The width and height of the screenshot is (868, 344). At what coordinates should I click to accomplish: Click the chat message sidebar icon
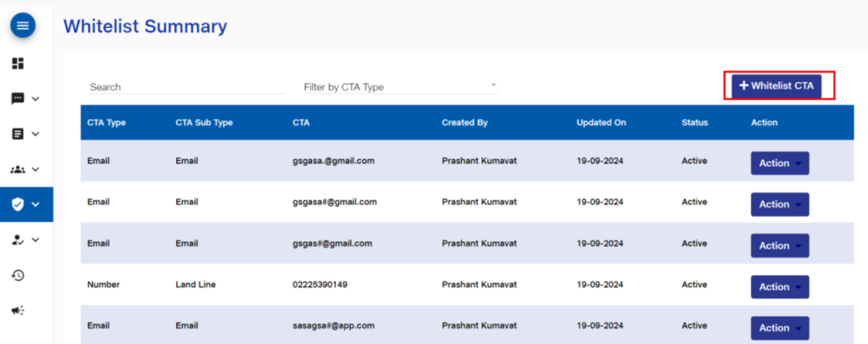coord(18,98)
